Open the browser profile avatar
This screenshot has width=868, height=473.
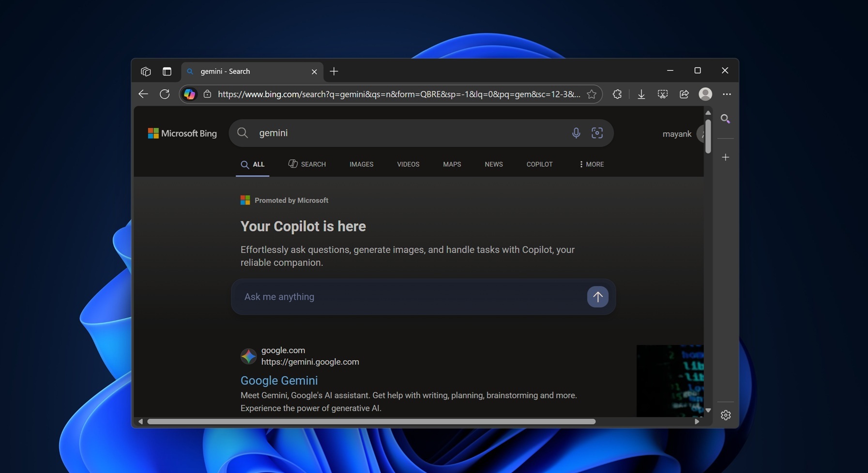[705, 94]
